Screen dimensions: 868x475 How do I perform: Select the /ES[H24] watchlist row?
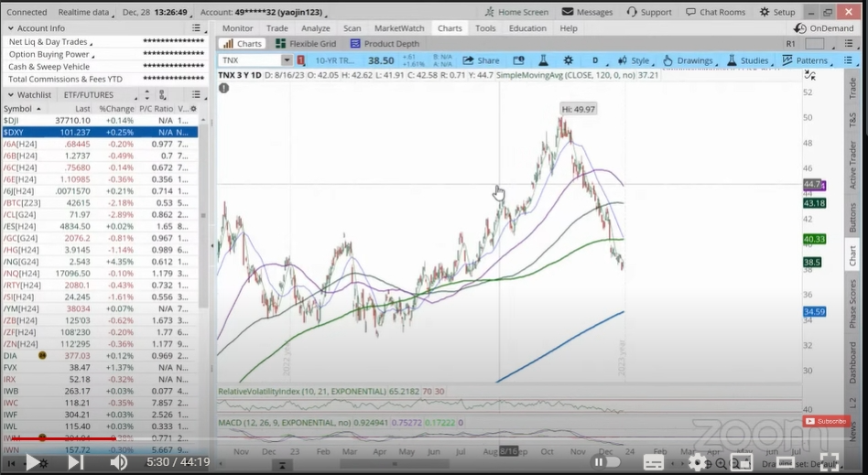[100, 226]
